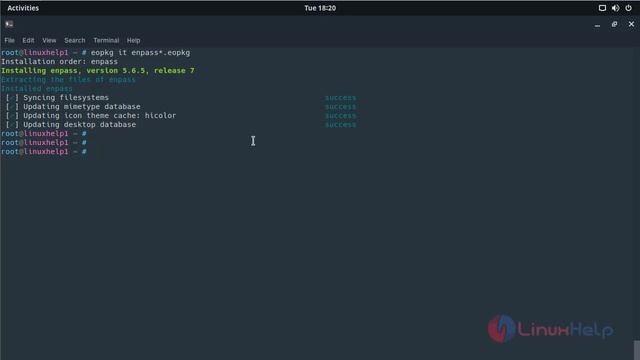Click the Activities button
640x360 pixels.
(x=23, y=8)
